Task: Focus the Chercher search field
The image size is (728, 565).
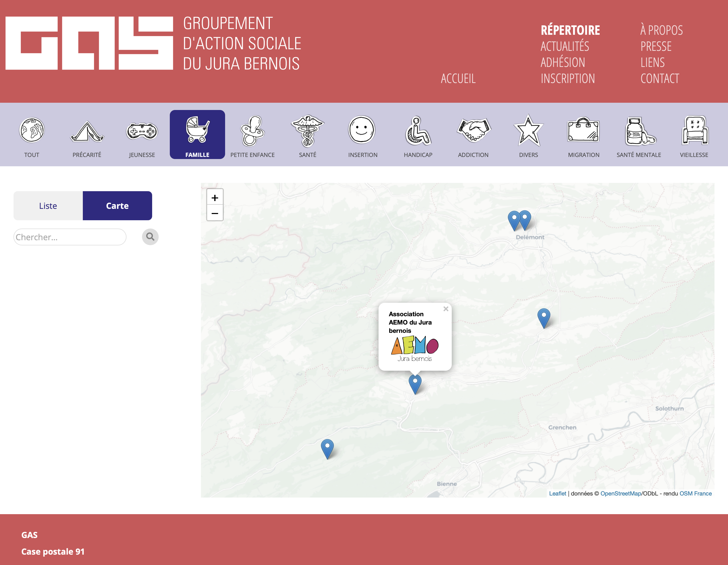Action: pyautogui.click(x=70, y=237)
